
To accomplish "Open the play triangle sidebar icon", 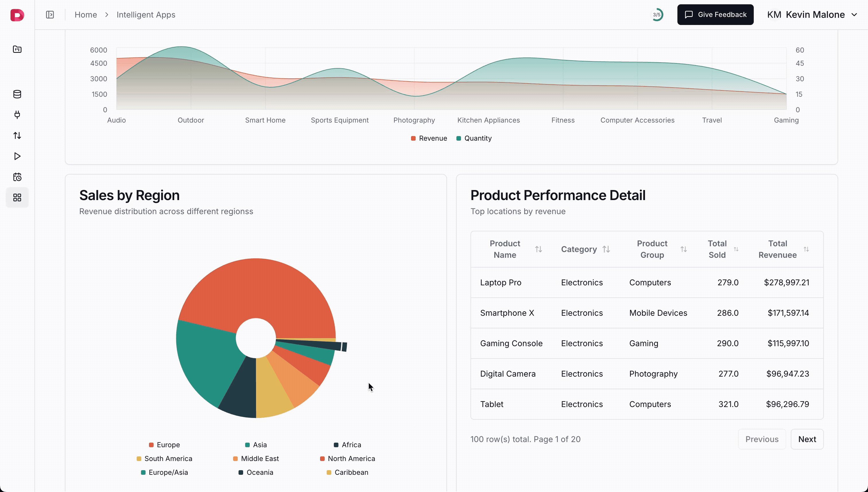I will pos(17,156).
